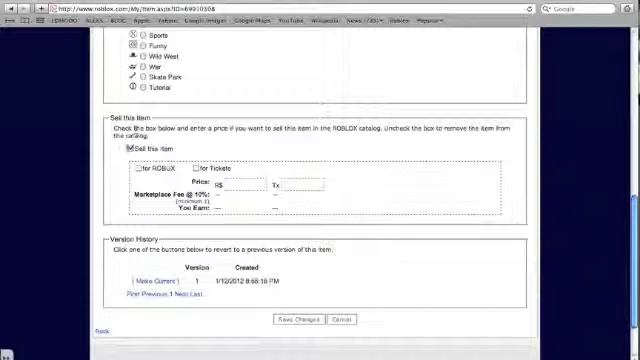
Task: Open the reading list glasses icon
Action: click(x=10, y=20)
